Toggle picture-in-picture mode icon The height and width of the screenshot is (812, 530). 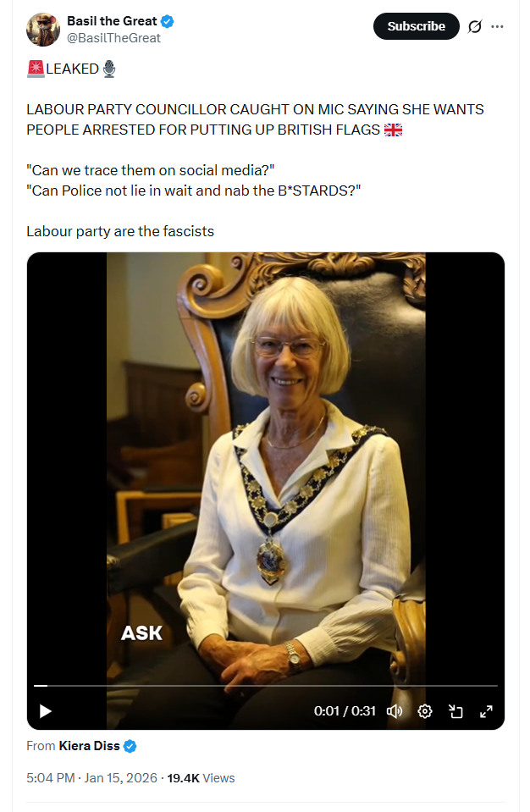tap(455, 711)
